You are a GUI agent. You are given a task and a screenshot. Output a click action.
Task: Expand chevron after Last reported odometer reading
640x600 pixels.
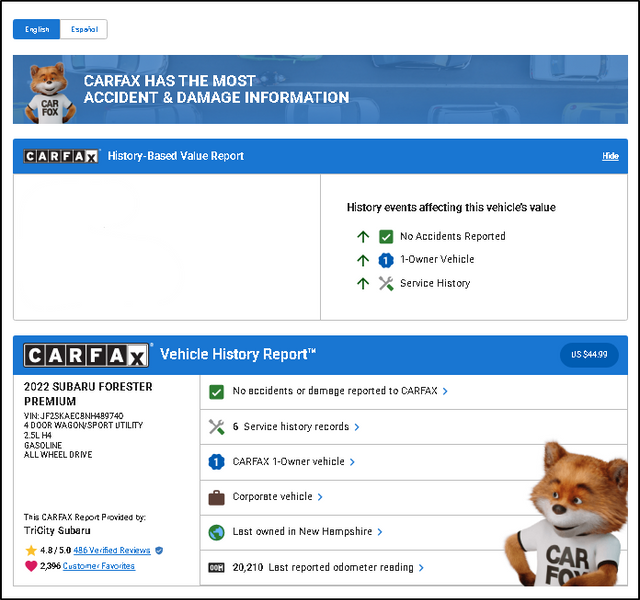pos(421,568)
